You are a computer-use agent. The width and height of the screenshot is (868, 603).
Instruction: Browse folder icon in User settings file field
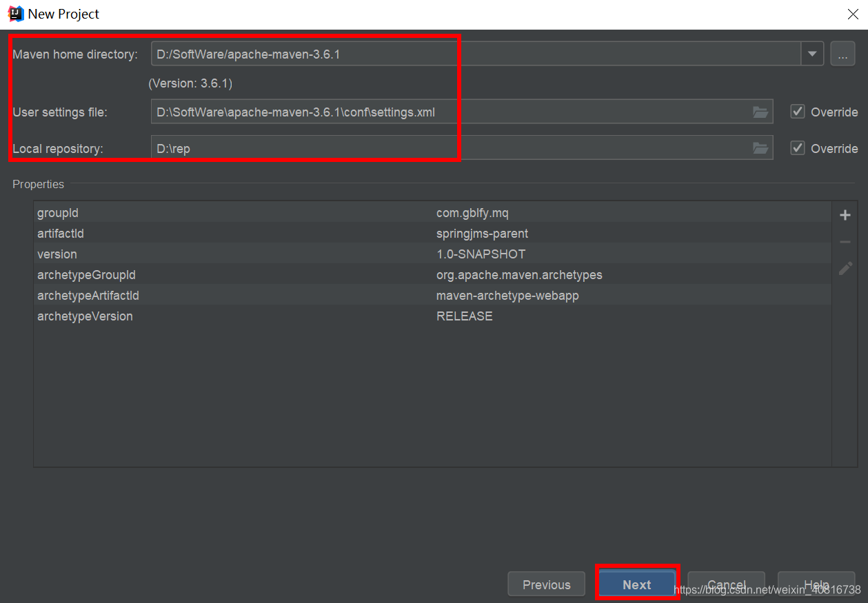point(760,112)
